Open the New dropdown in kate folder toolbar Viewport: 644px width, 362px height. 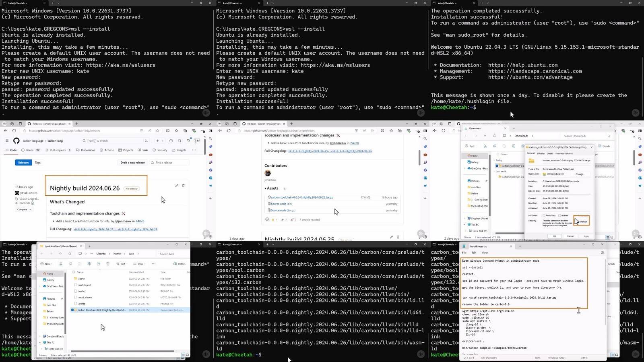tap(47, 264)
